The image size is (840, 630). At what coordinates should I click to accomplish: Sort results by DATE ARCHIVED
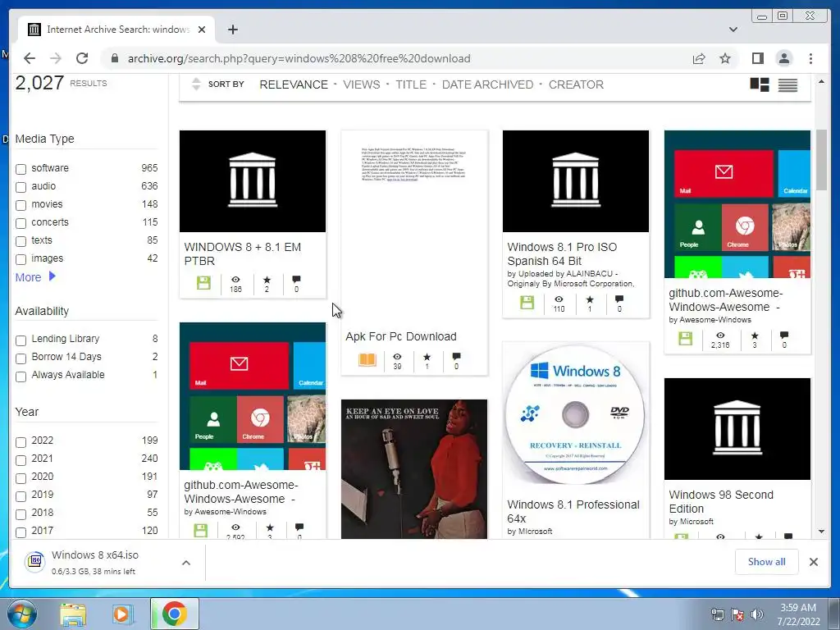point(487,84)
